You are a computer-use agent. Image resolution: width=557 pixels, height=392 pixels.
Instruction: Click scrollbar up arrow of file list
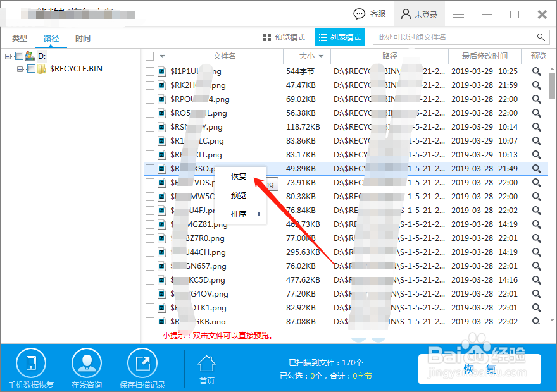[x=552, y=69]
